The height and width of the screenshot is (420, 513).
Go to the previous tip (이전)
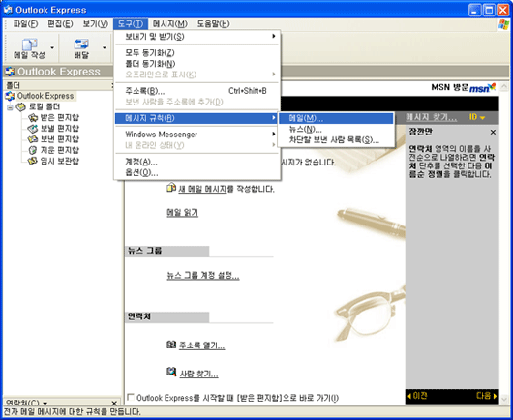417,396
